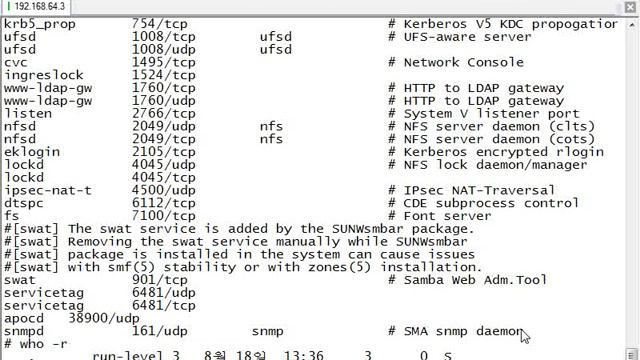Click the 'run-level 3' output text
The height and width of the screenshot is (360, 640).
coord(136,355)
